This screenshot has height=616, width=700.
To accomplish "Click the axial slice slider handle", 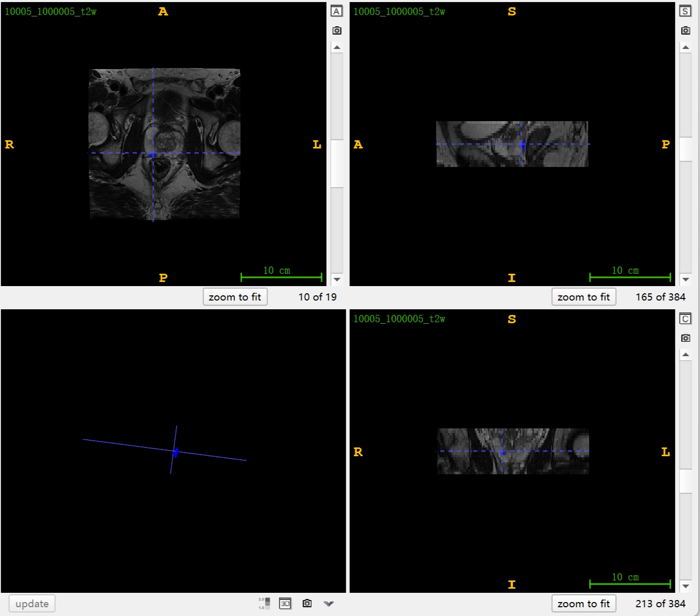I will point(337,163).
